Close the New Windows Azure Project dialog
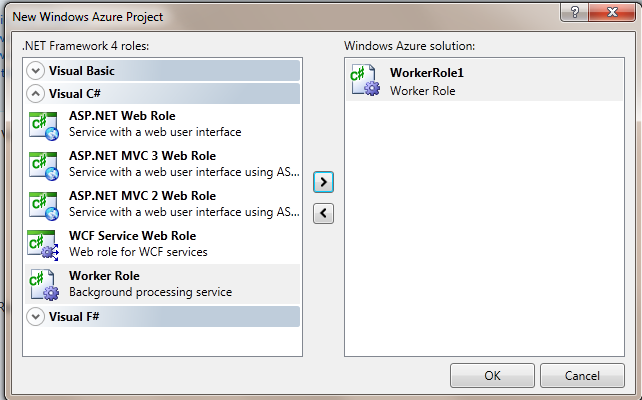Screen dimensions: 642x400 612,12
